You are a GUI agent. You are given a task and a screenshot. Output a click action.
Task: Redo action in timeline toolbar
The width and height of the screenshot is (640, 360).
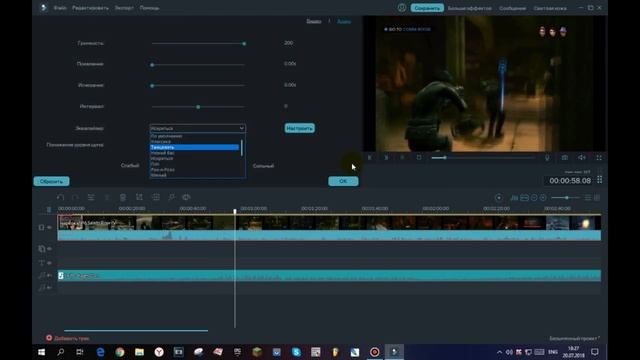click(76, 198)
